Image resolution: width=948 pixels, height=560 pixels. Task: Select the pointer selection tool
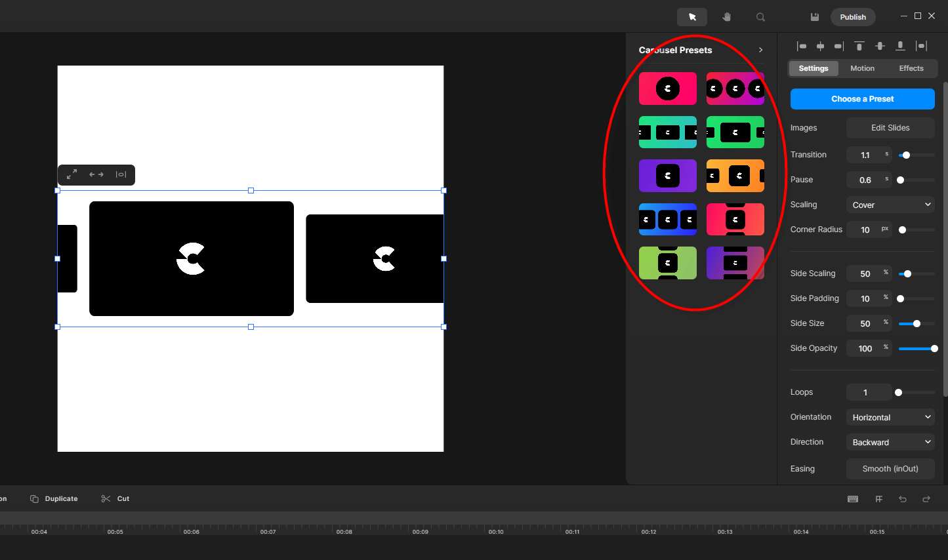691,17
